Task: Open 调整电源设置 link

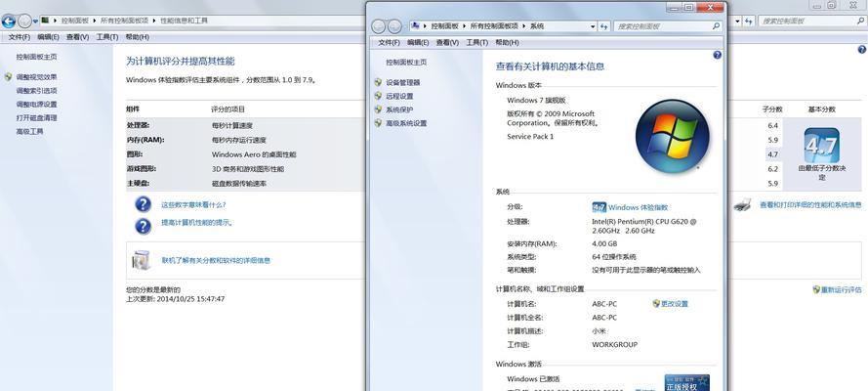Action: click(36, 105)
